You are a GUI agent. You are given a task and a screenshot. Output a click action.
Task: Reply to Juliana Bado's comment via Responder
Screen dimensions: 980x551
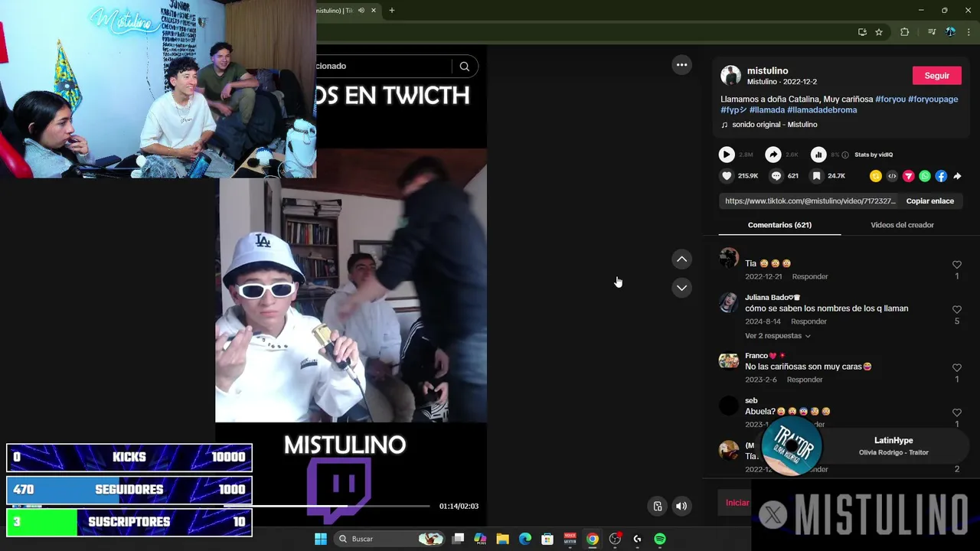point(808,322)
